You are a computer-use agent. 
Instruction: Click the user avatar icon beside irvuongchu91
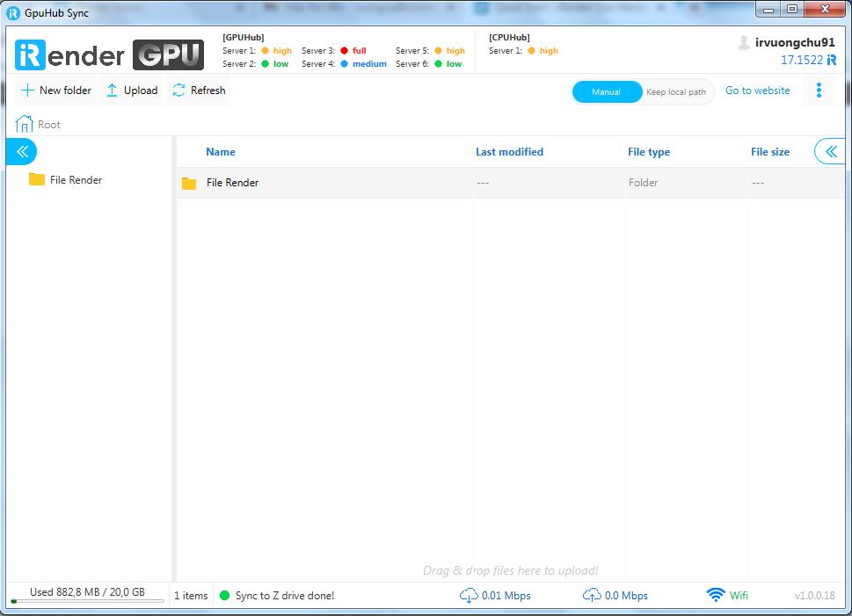pos(744,42)
